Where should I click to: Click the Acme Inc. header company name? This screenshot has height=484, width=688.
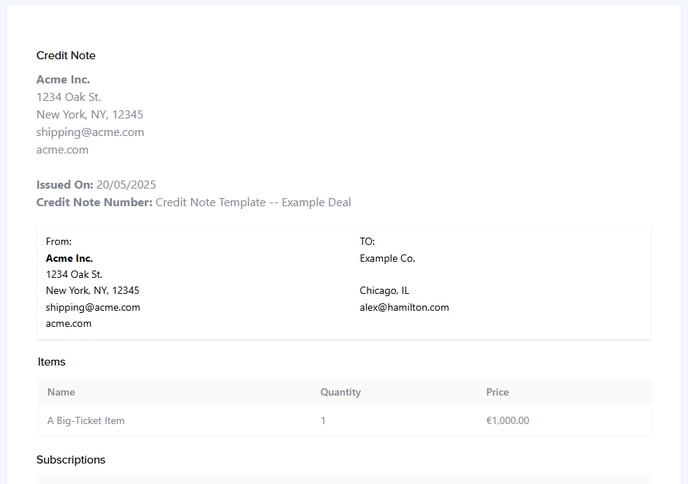tap(63, 79)
